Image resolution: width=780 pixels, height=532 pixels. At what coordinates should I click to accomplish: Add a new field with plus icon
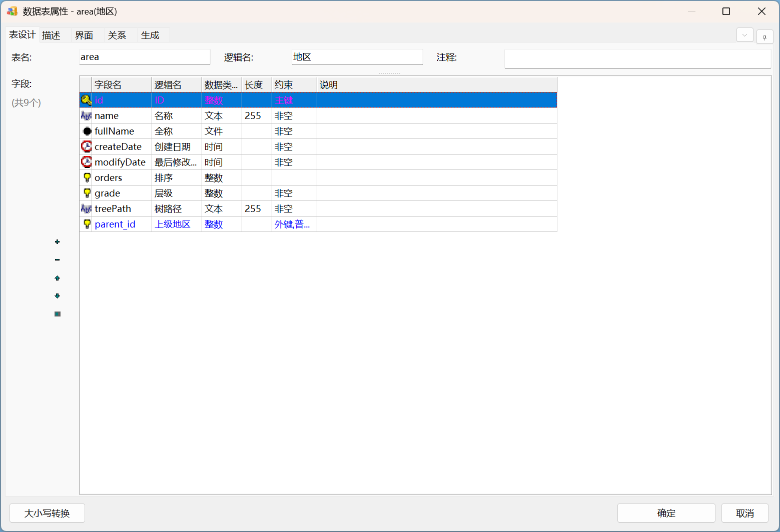[x=57, y=242]
